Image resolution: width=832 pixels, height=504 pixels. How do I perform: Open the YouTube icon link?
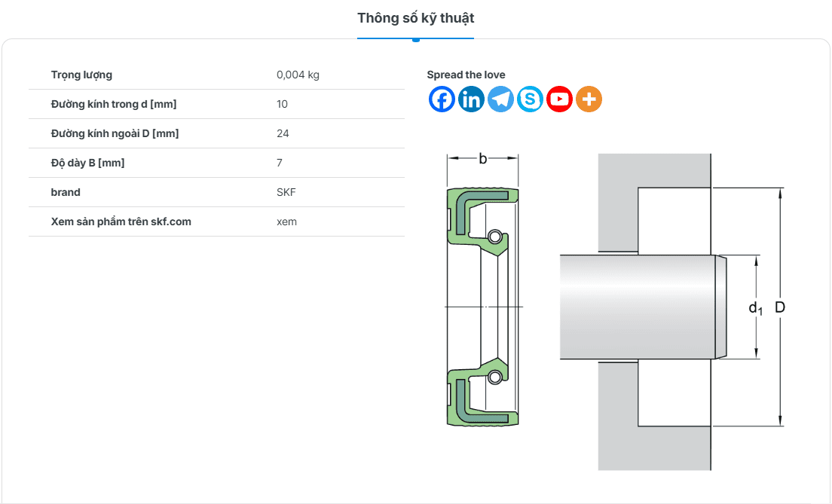(559, 99)
